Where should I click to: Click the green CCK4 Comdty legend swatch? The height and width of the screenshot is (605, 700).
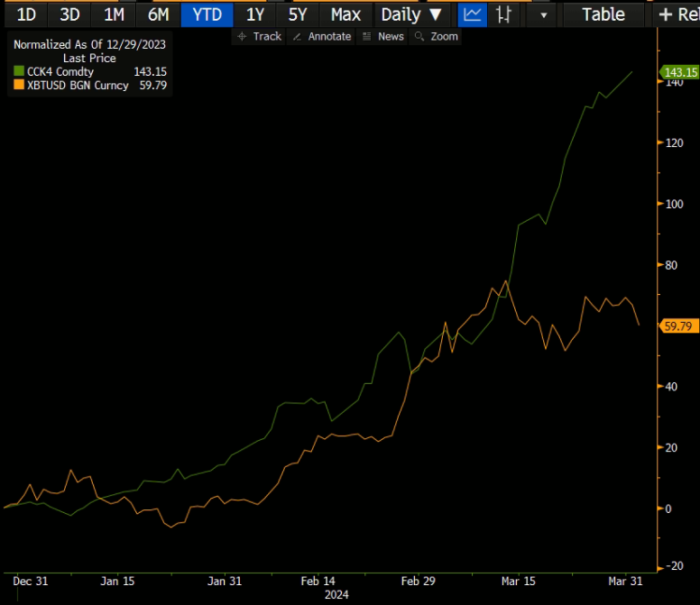19,71
